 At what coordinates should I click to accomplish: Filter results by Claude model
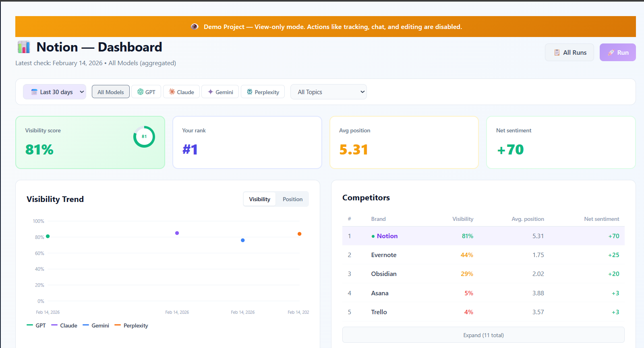pyautogui.click(x=181, y=92)
